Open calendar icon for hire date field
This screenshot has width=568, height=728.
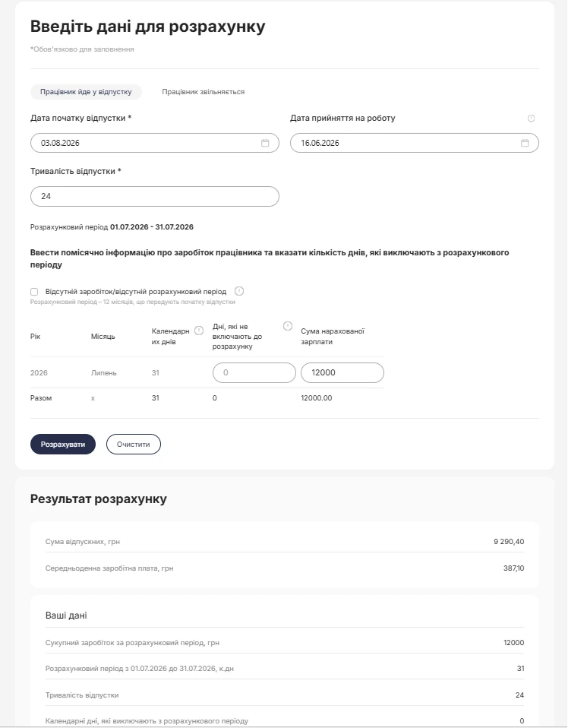tap(525, 143)
